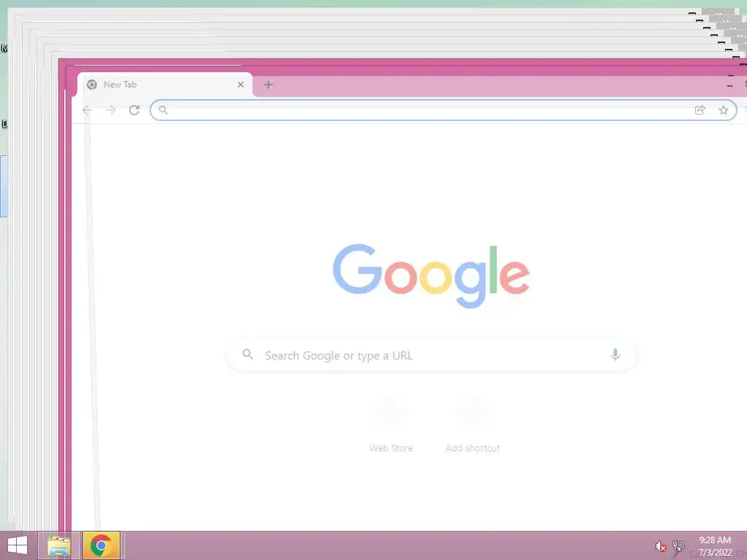
Task: Open the network tray icon
Action: [678, 546]
